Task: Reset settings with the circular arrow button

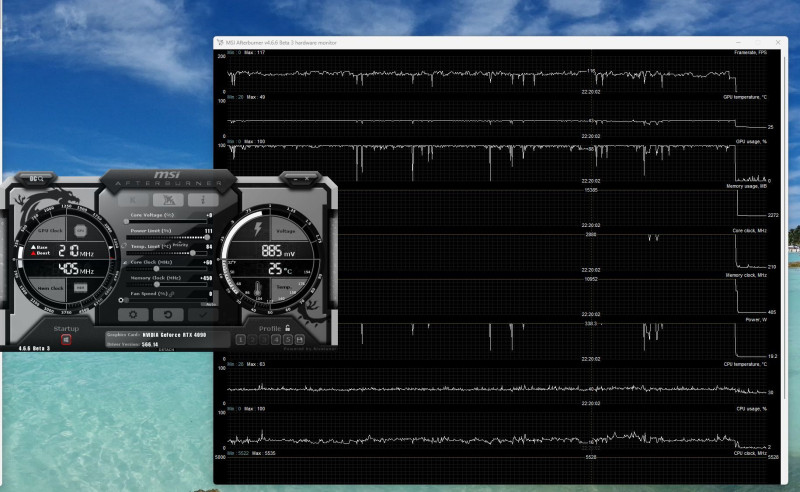Action: click(168, 314)
